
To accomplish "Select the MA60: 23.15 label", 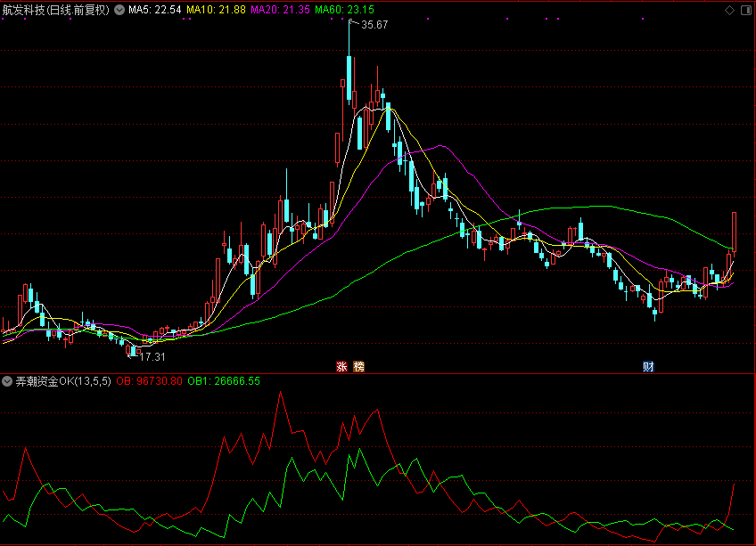I will [x=344, y=10].
